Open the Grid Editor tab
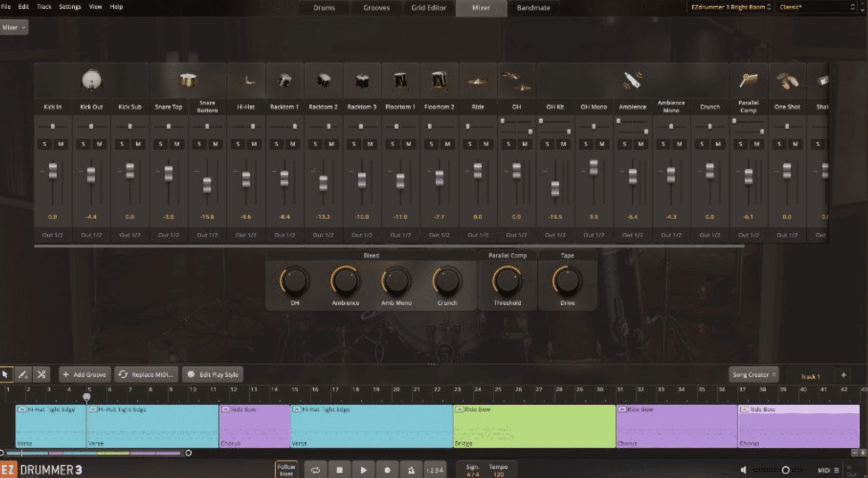This screenshot has width=868, height=478. tap(429, 8)
